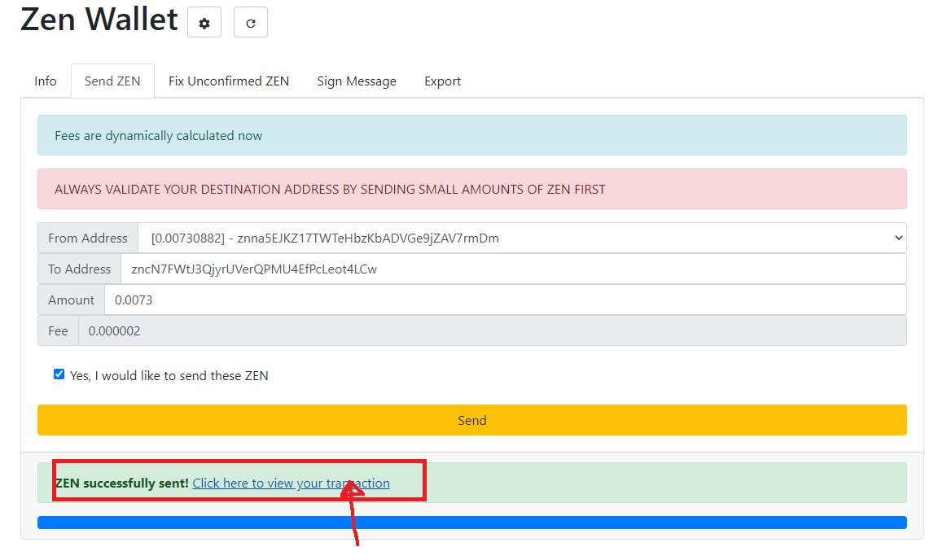Click 'Fees are dynamically calculated now' notice
The image size is (947, 560).
tap(472, 135)
